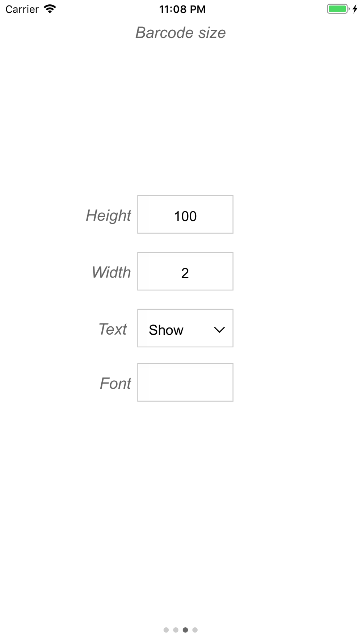The height and width of the screenshot is (644, 362).
Task: Click the chevron arrow in Text dropdown
Action: coord(219,330)
